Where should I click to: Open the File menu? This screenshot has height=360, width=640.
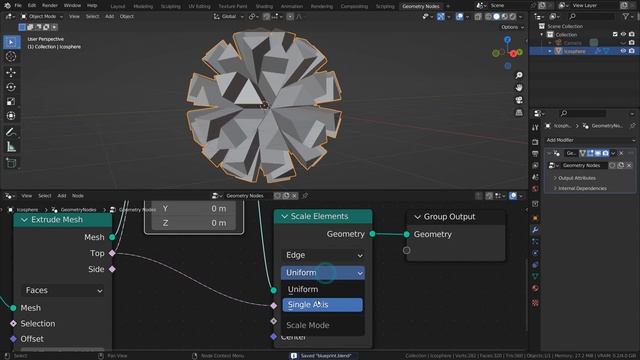click(x=18, y=6)
